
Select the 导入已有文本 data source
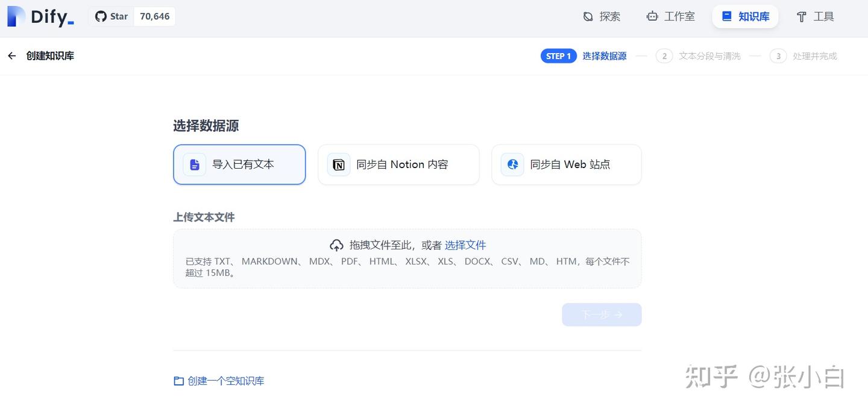click(239, 164)
